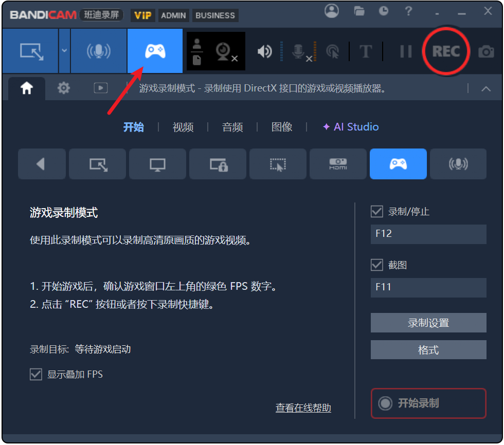Switch to 视频 section
The width and height of the screenshot is (504, 445).
(183, 127)
